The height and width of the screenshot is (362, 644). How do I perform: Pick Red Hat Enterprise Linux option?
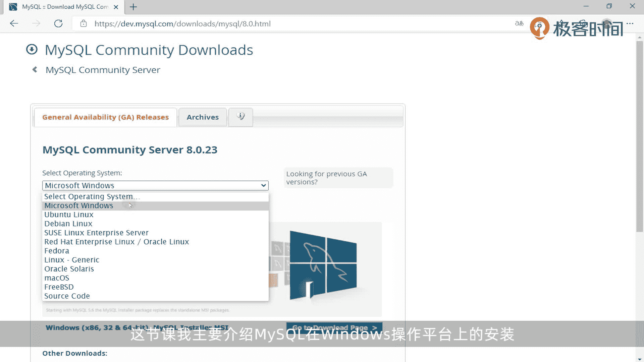(116, 242)
